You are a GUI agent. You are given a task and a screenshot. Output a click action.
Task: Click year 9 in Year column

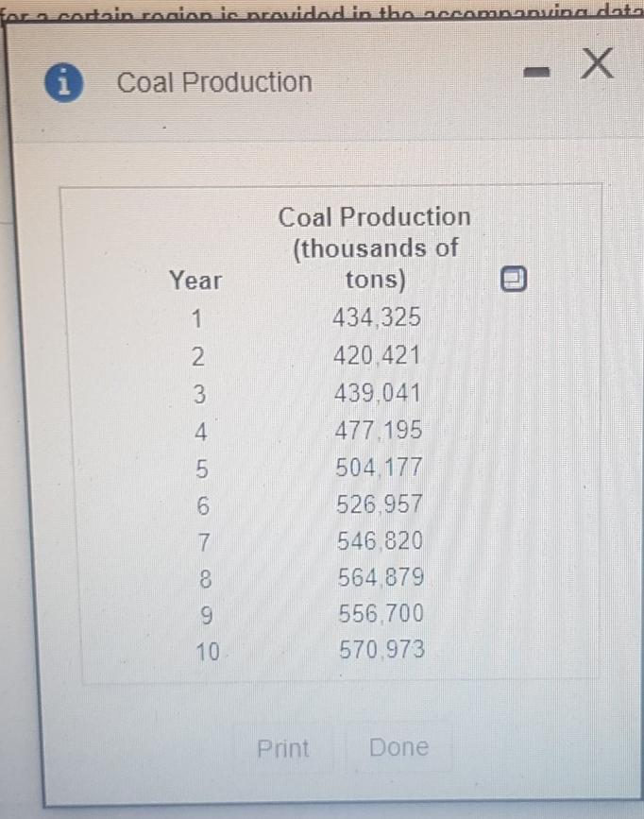pyautogui.click(x=207, y=615)
